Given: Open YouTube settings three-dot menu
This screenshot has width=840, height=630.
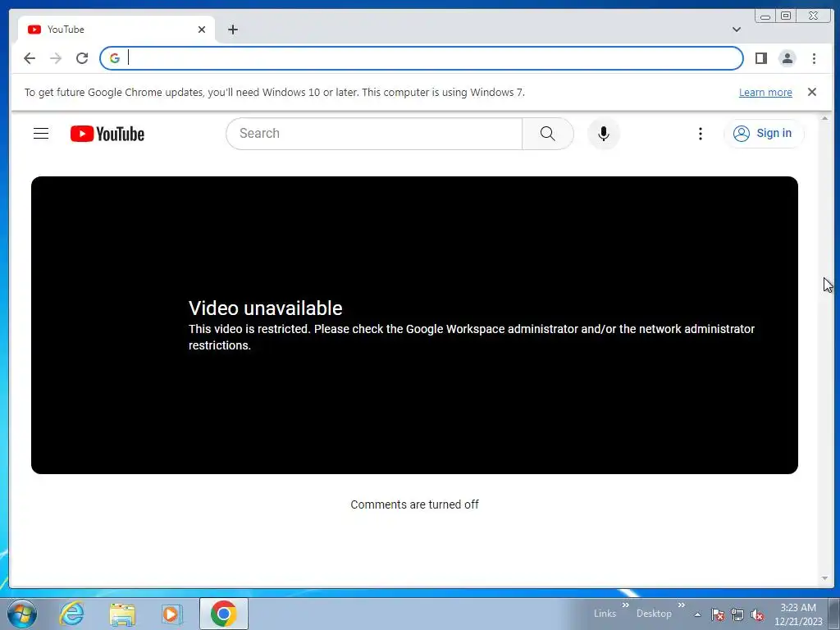Looking at the screenshot, I should point(701,134).
